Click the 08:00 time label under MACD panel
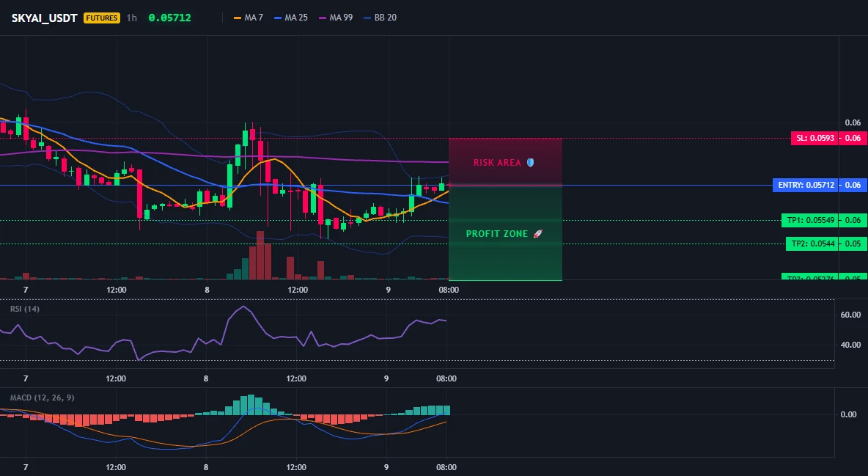868x476 pixels. pos(446,467)
